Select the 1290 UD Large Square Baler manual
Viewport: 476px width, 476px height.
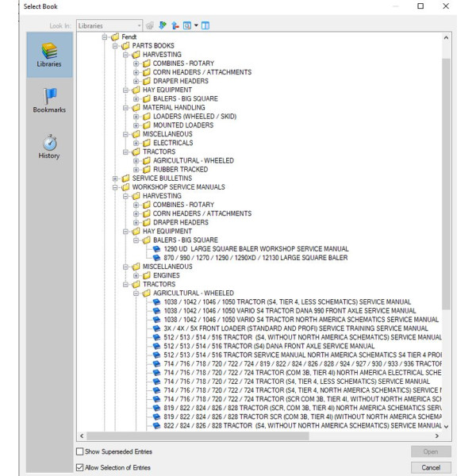pyautogui.click(x=255, y=249)
